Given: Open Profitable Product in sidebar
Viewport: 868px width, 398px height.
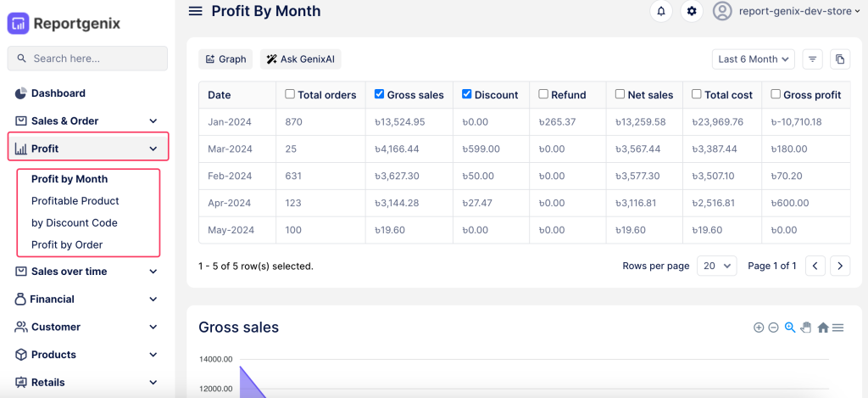Looking at the screenshot, I should click(x=75, y=201).
